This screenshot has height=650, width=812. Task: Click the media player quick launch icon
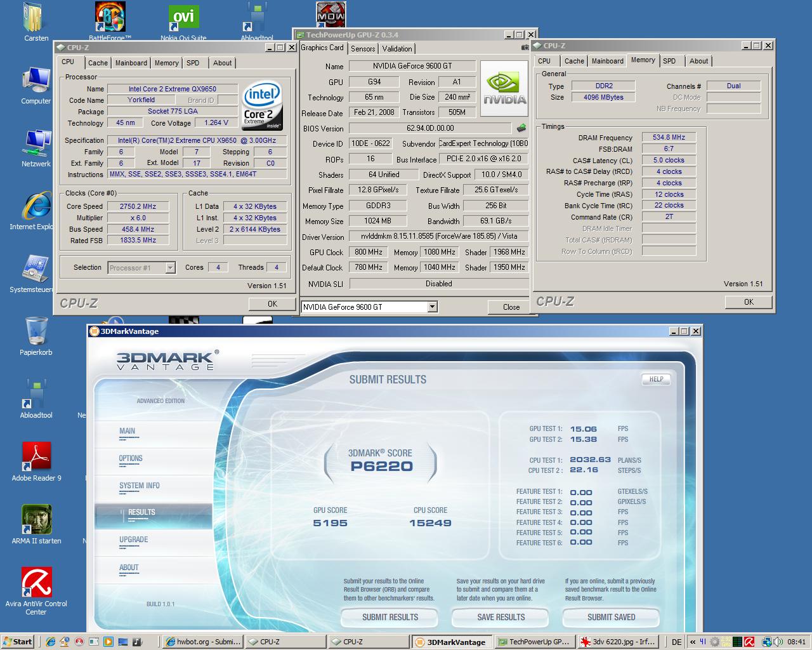108,642
